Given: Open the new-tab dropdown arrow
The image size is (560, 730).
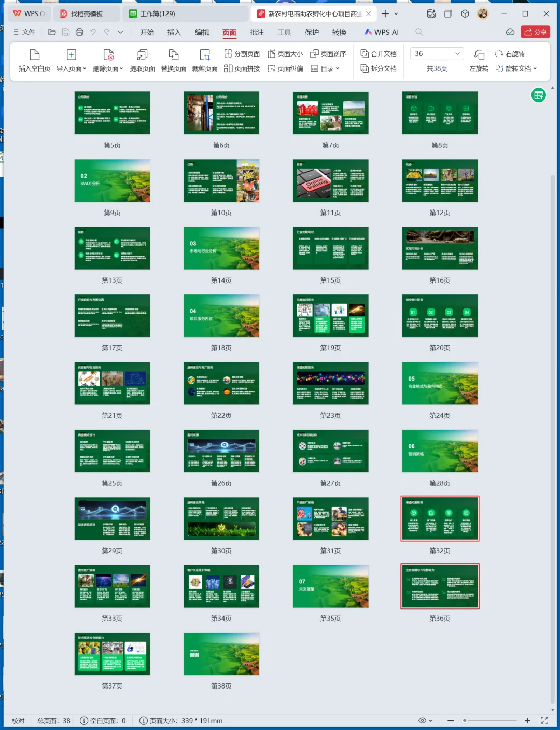Looking at the screenshot, I should [x=396, y=13].
